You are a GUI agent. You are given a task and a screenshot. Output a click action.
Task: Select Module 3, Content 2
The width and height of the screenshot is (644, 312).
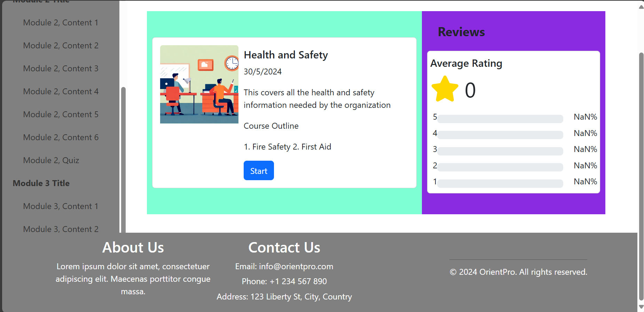click(x=61, y=229)
